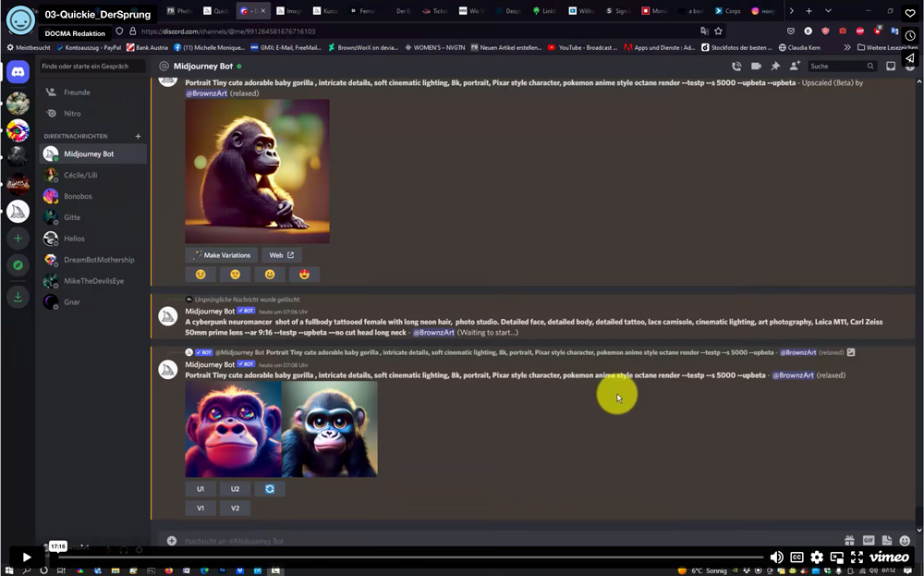Open Cécile/Lili conversation
Image resolution: width=924 pixels, height=576 pixels.
93,175
